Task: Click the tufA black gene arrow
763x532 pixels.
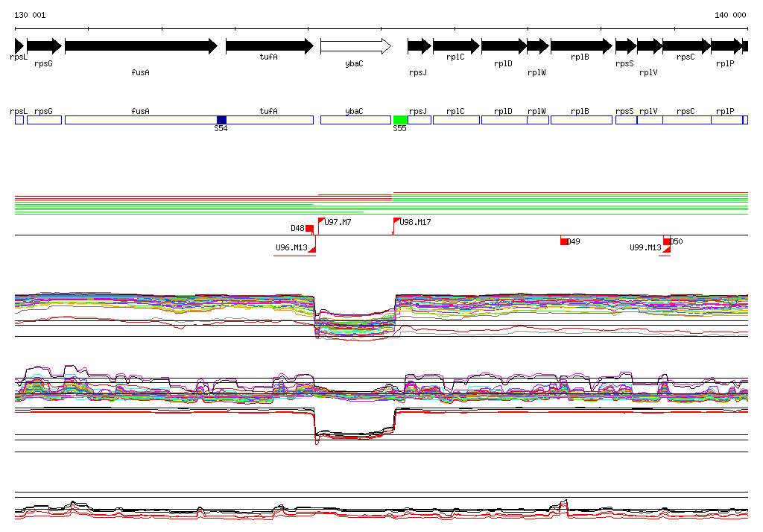Action: pyautogui.click(x=270, y=46)
